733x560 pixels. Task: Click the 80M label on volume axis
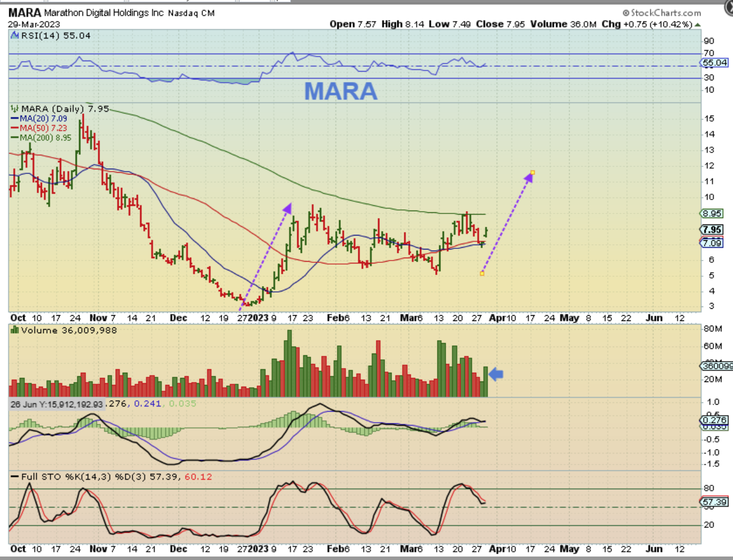pos(713,329)
